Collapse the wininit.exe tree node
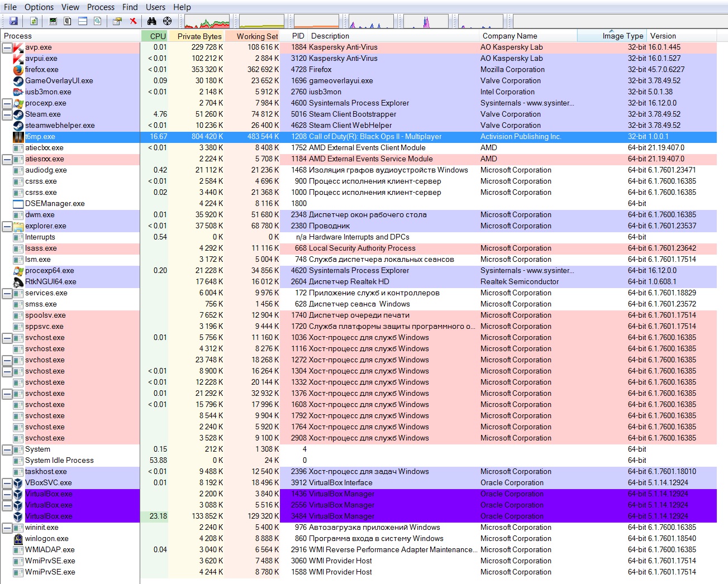The width and height of the screenshot is (728, 584). click(7, 528)
